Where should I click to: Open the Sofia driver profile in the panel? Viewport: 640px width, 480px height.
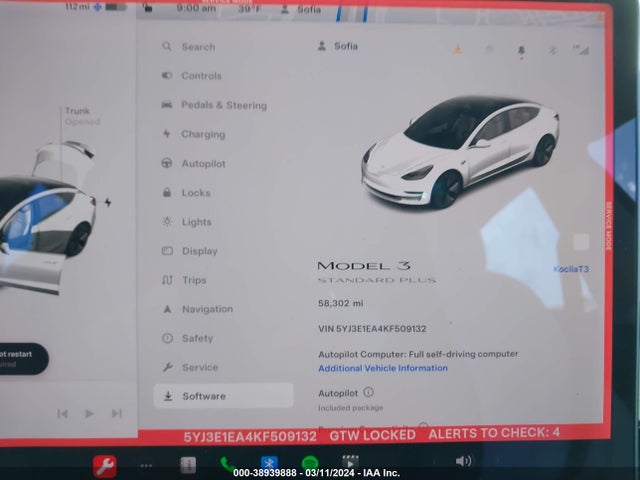tap(338, 46)
